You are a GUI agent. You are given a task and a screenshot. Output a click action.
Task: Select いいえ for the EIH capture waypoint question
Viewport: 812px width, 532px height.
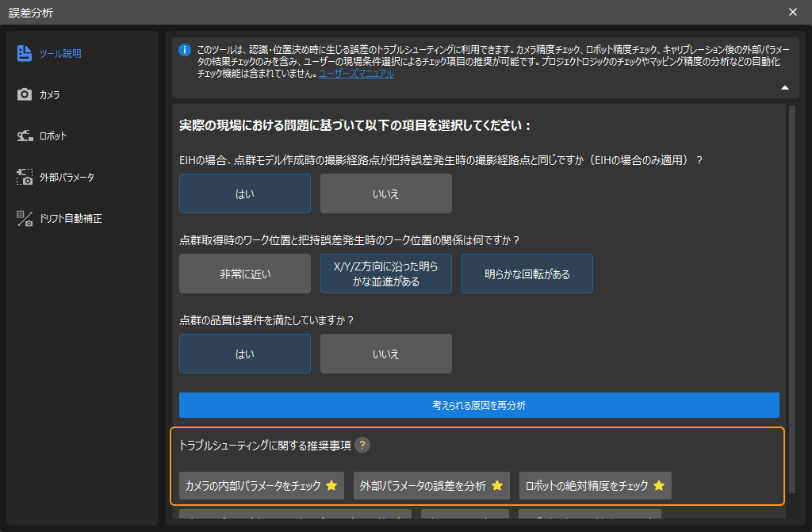point(386,193)
